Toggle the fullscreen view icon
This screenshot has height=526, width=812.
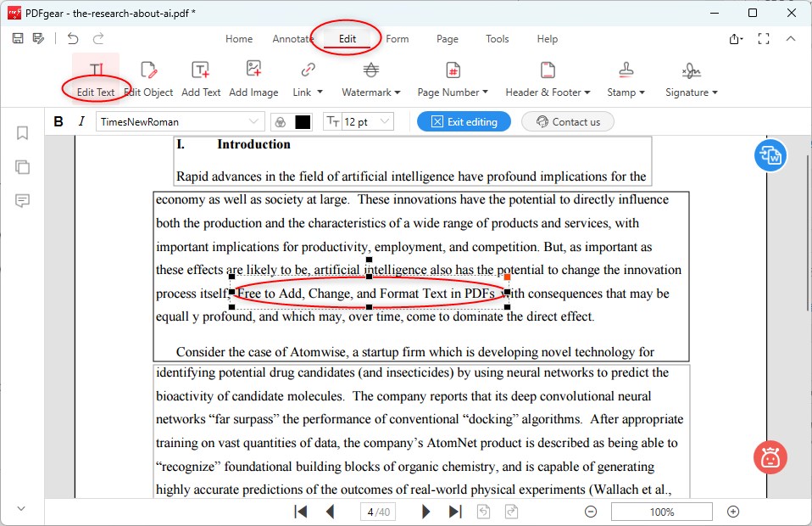[x=764, y=38]
